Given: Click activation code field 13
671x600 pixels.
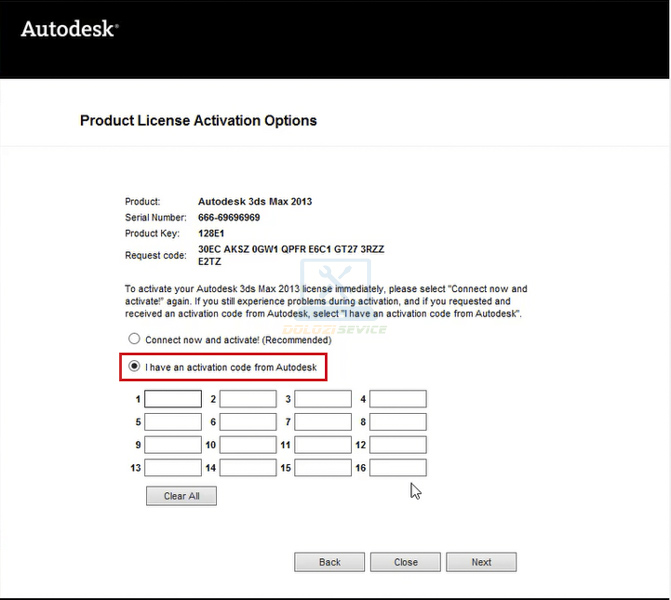Looking at the screenshot, I should [173, 468].
